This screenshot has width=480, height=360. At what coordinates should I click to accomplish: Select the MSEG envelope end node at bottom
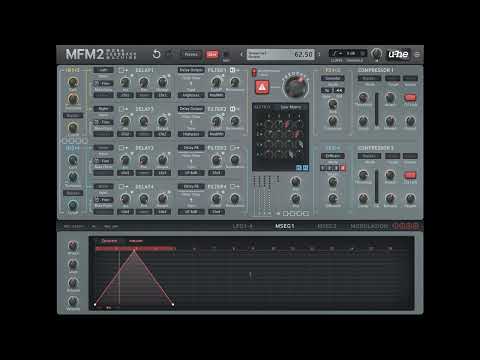click(x=173, y=304)
